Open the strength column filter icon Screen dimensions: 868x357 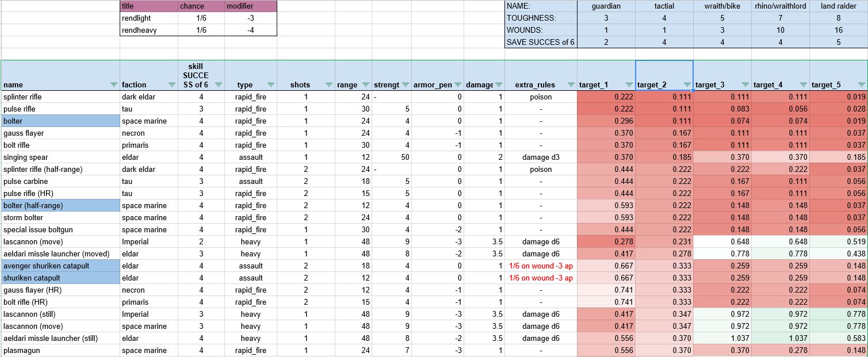point(404,85)
